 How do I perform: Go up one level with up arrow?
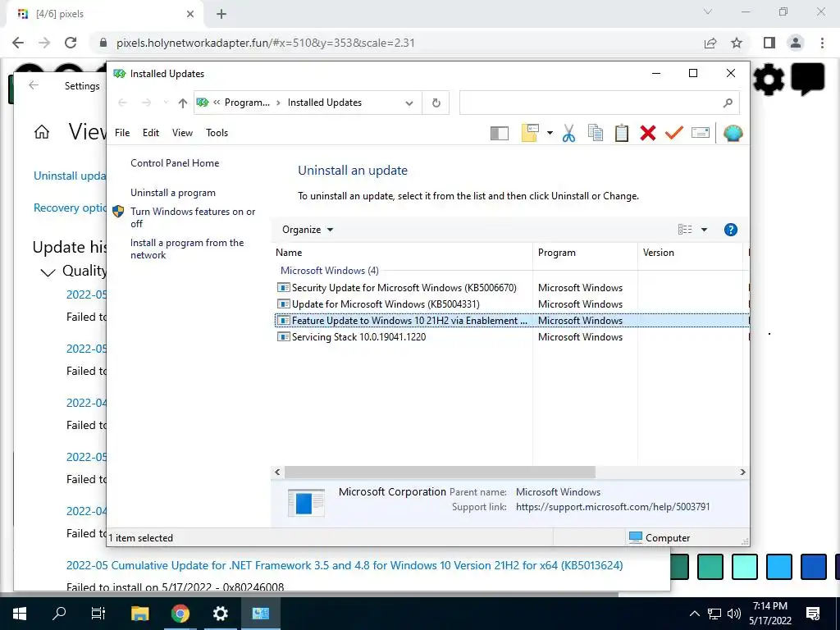tap(183, 103)
